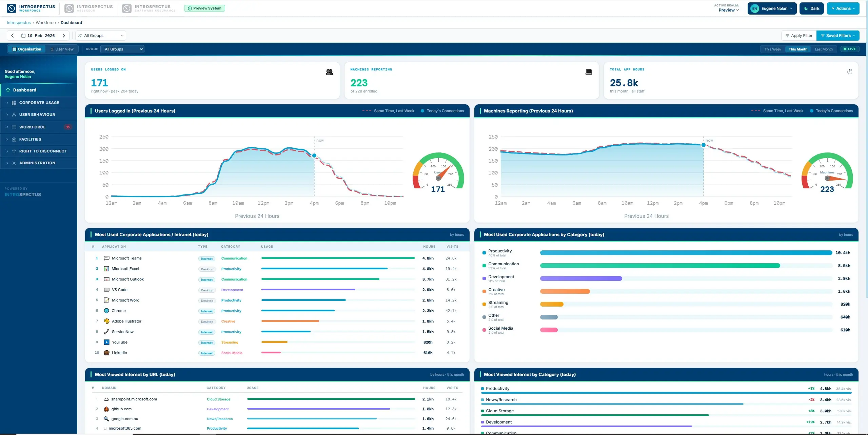Click the Dashboard home icon in sidebar

tap(8, 90)
